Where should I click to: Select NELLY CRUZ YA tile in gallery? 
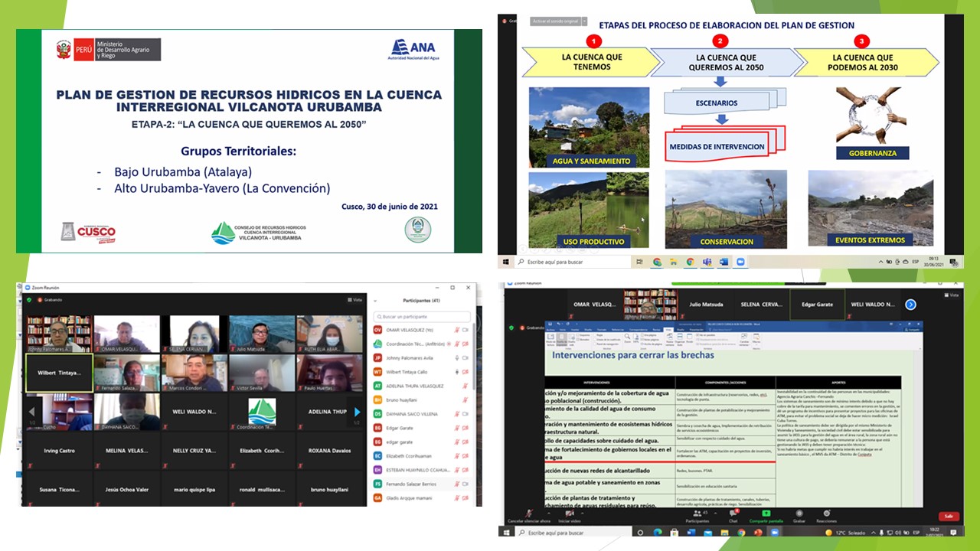194,450
